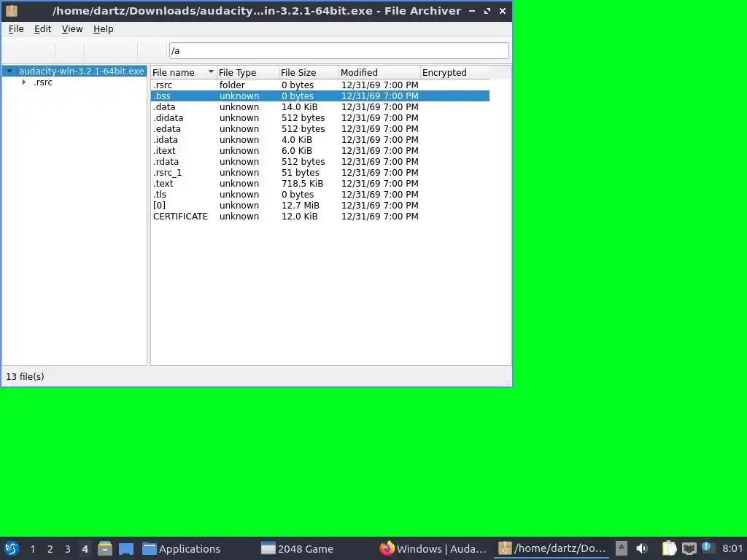This screenshot has width=747, height=560.
Task: Click the 512 bytes cell of .rdata
Action: (x=303, y=161)
